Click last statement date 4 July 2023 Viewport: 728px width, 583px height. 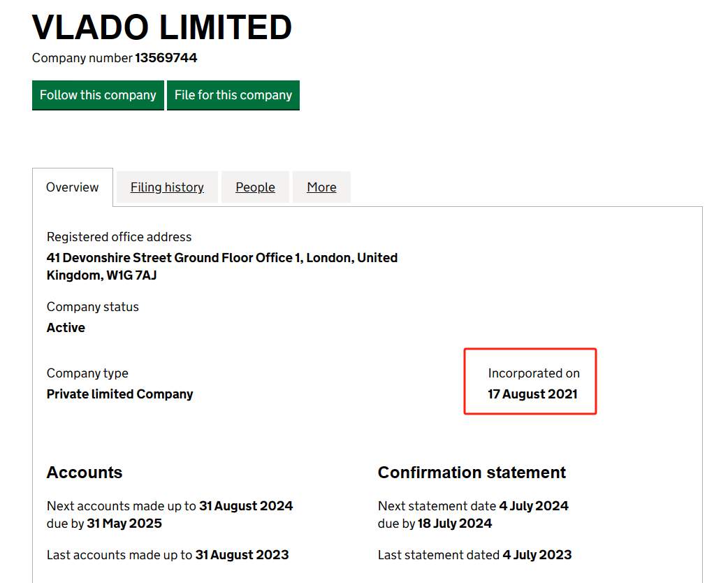click(537, 555)
